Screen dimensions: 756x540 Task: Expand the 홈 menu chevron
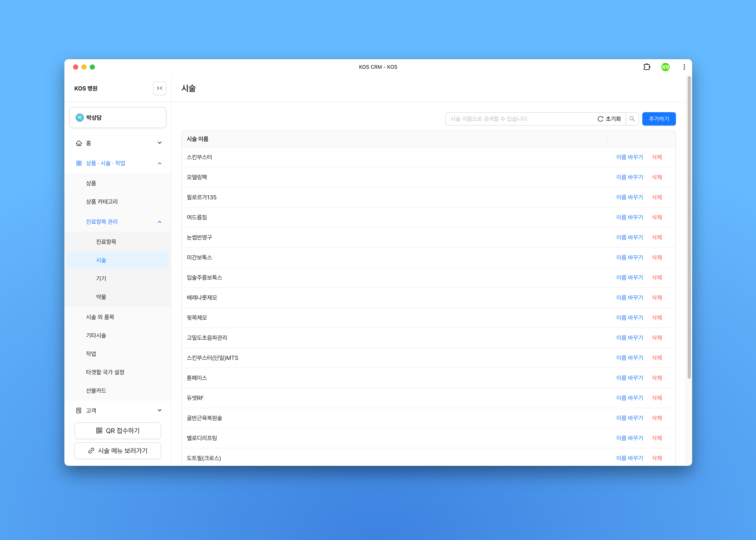(x=160, y=143)
